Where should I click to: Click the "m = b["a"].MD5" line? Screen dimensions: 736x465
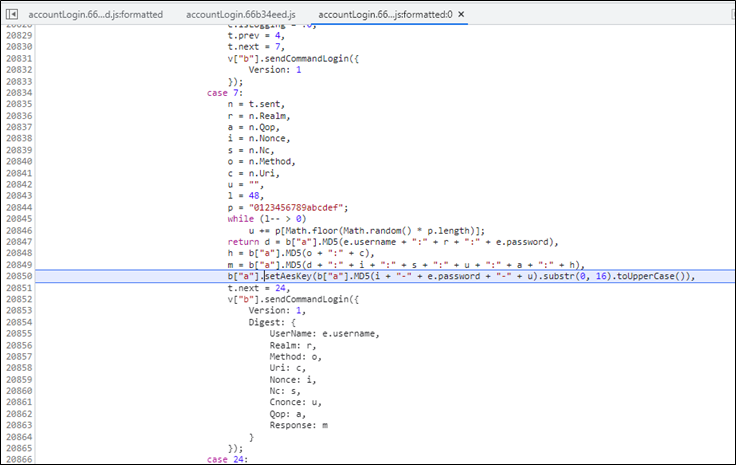pyautogui.click(x=406, y=265)
